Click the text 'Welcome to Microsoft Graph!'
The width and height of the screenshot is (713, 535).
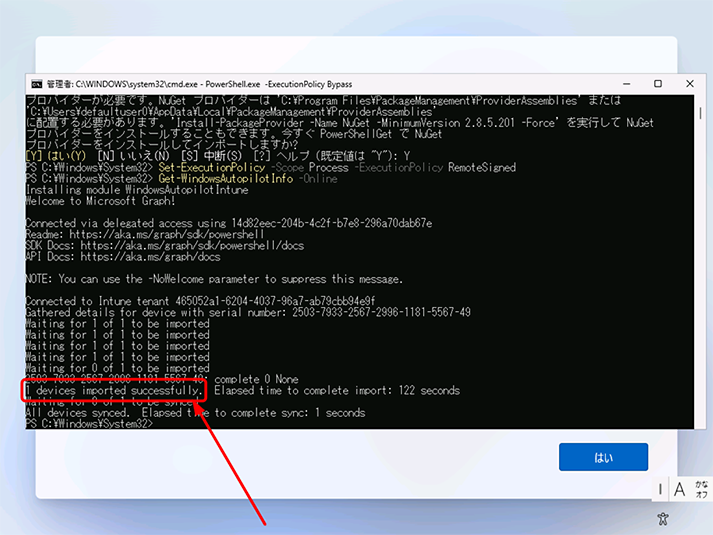tap(100, 201)
